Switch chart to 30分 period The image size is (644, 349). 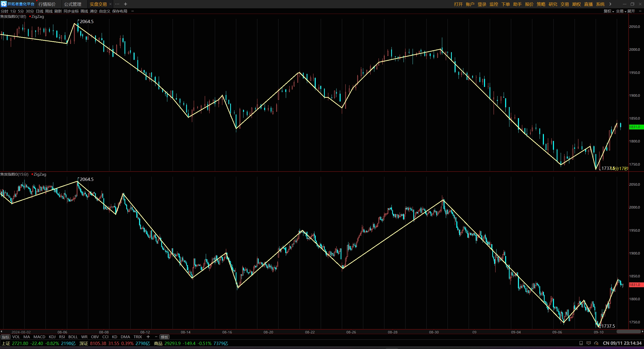tap(30, 11)
